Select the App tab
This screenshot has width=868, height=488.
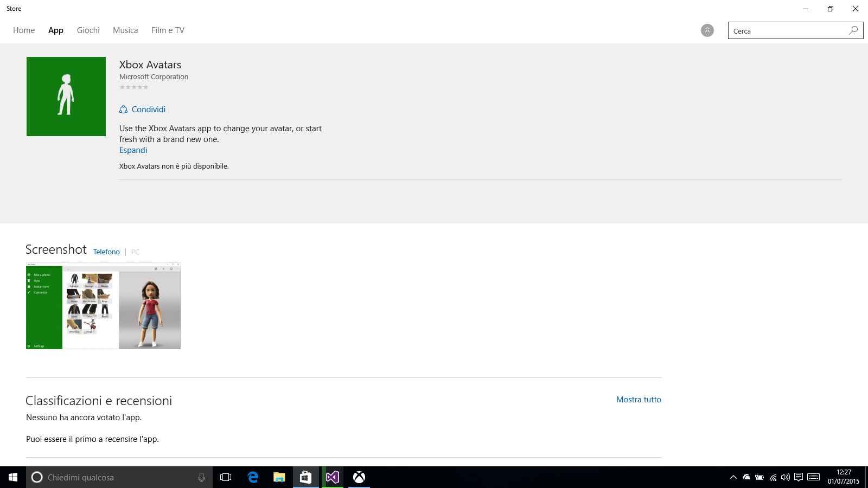(x=56, y=30)
